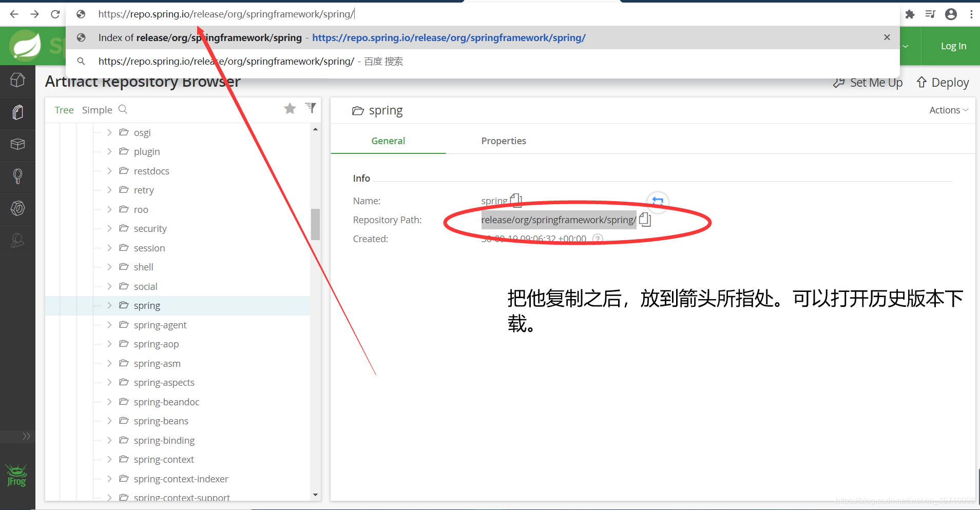980x510 pixels.
Task: Select the session folder
Action: (149, 248)
